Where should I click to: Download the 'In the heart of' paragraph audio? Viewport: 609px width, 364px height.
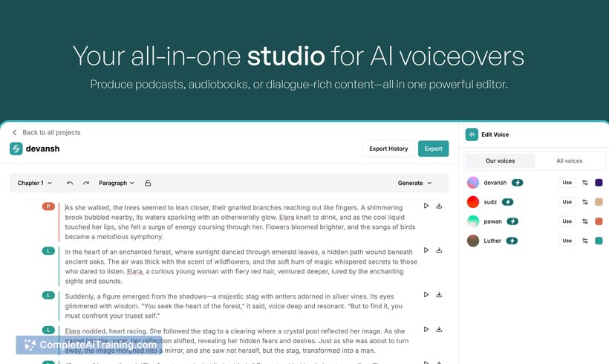[439, 250]
